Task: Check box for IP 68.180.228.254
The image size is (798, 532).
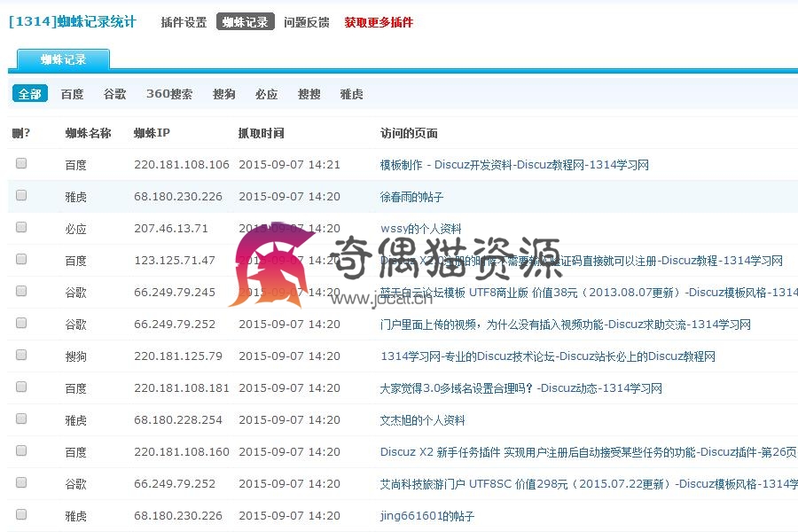Action: [x=21, y=419]
